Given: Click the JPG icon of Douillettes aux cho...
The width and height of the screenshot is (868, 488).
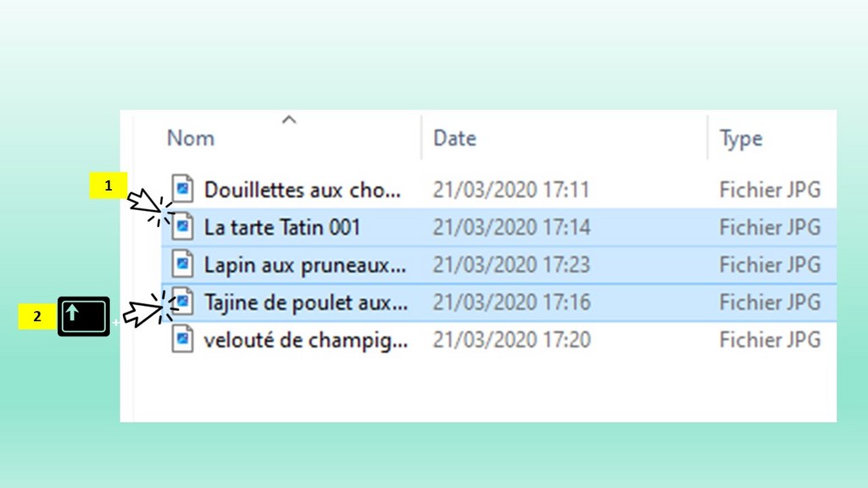Looking at the screenshot, I should coord(182,189).
